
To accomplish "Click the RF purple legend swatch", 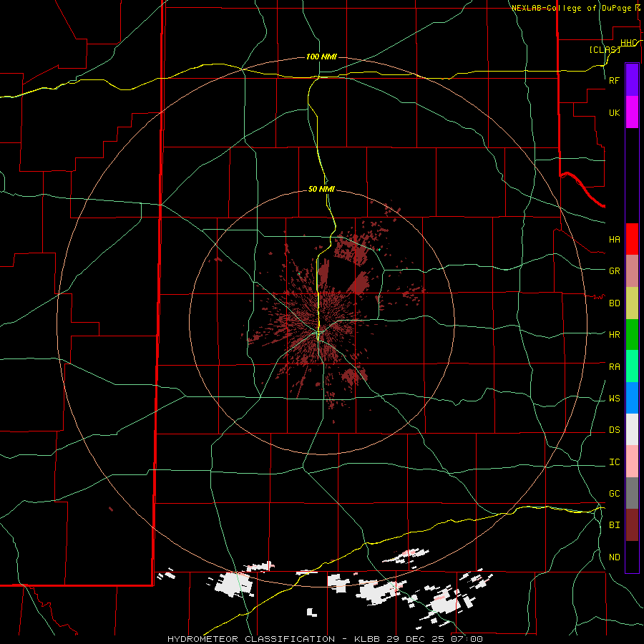I will (x=632, y=80).
